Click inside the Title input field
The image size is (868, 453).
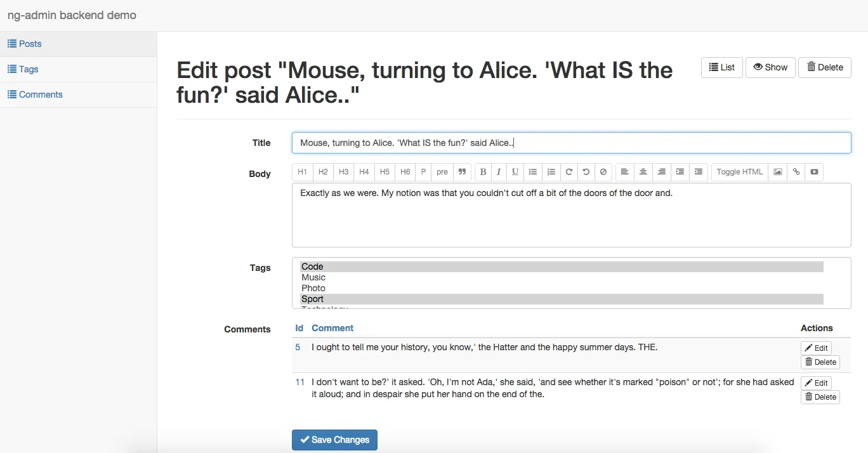click(x=571, y=143)
